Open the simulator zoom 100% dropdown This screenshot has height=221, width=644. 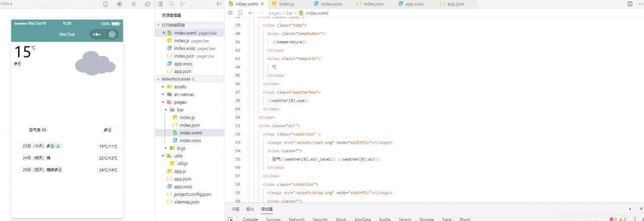6,4
